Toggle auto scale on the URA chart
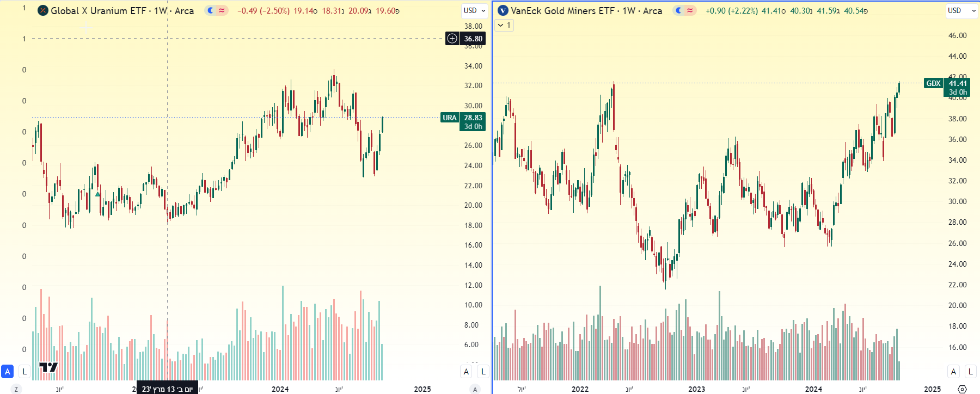Viewport: 980px width, 394px height. (466, 371)
